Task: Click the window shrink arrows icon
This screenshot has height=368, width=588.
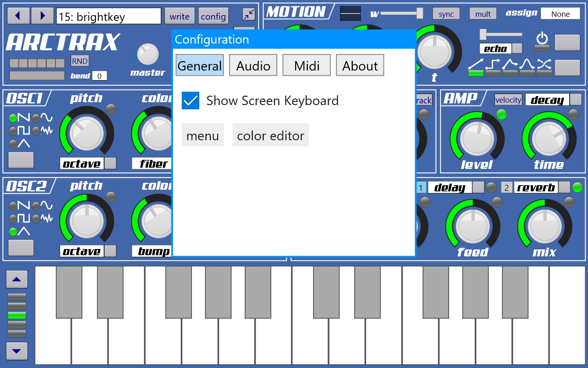Action: click(x=248, y=14)
